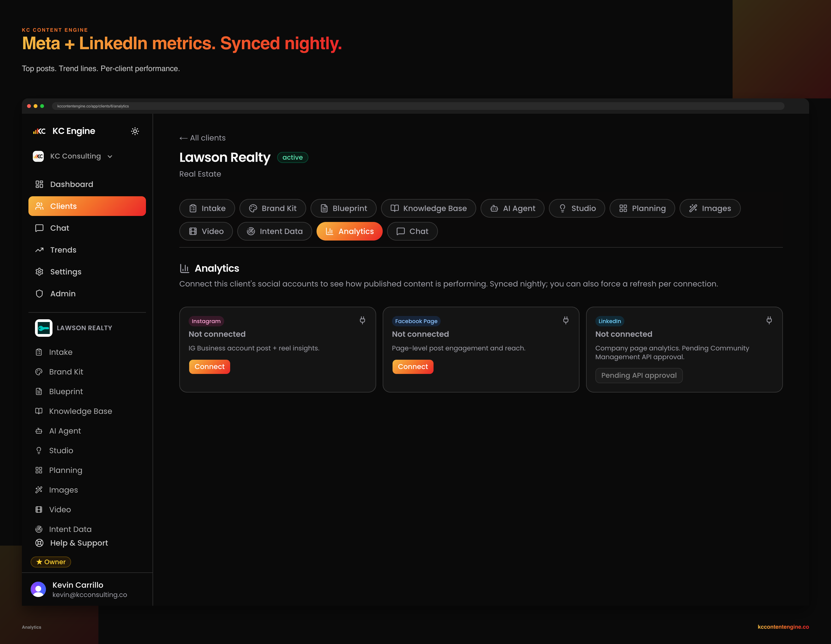This screenshot has width=831, height=644.
Task: Click the Pending API approval button
Action: coord(639,376)
